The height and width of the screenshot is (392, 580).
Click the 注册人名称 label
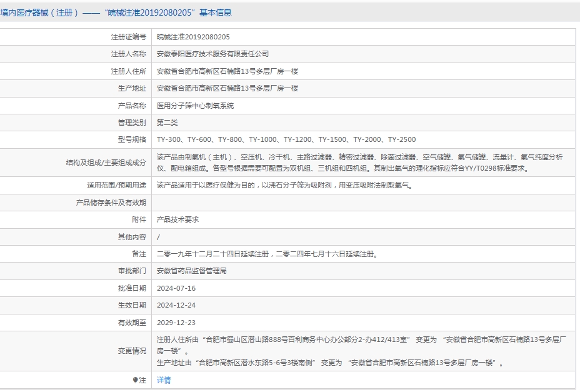tap(128, 54)
